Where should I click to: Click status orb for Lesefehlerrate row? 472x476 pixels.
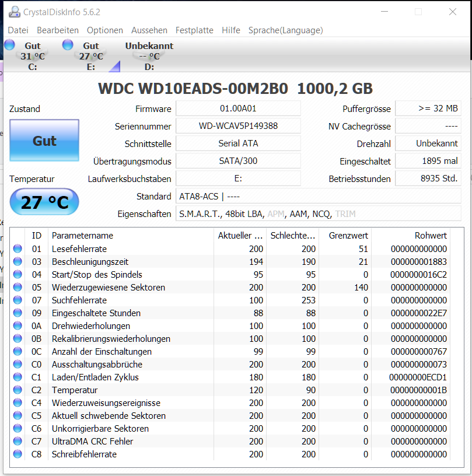[18, 249]
